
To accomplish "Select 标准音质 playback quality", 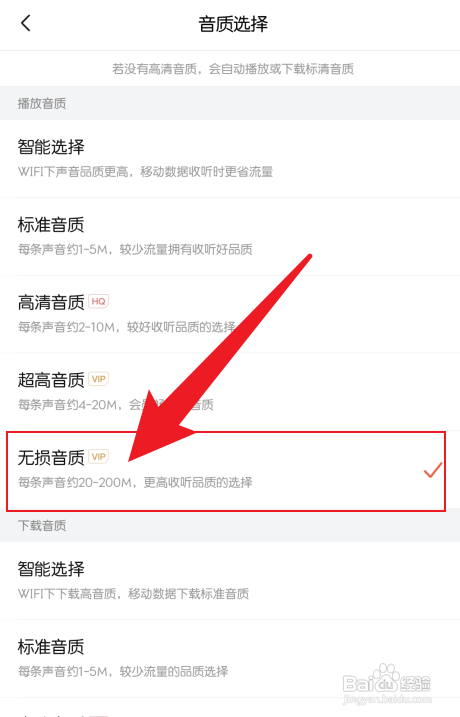I will tap(230, 236).
